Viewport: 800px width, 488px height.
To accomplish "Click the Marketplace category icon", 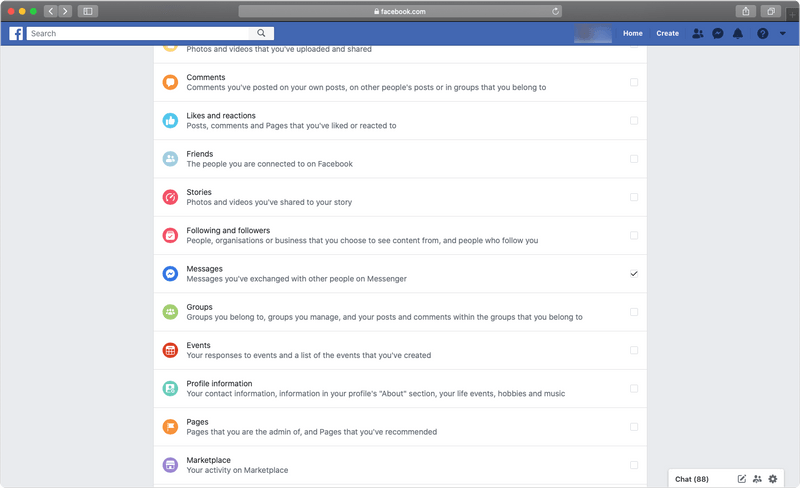I will click(x=170, y=465).
